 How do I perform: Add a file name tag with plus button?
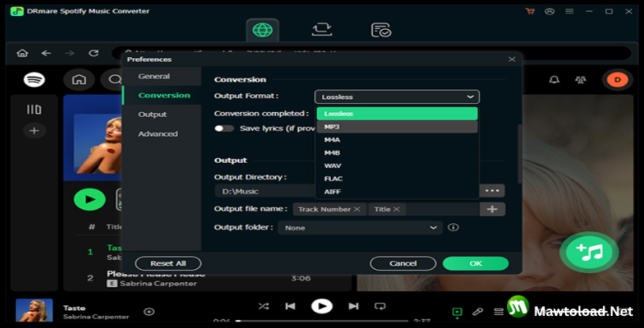pos(492,210)
